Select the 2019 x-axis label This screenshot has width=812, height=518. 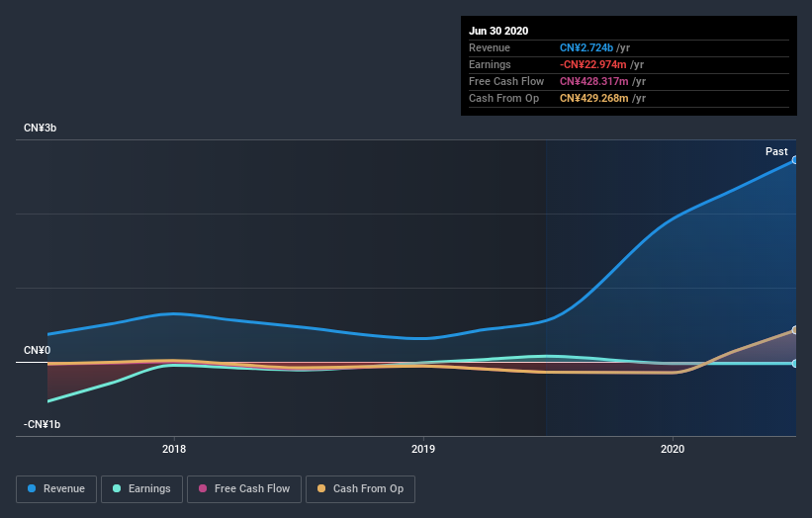coord(423,449)
